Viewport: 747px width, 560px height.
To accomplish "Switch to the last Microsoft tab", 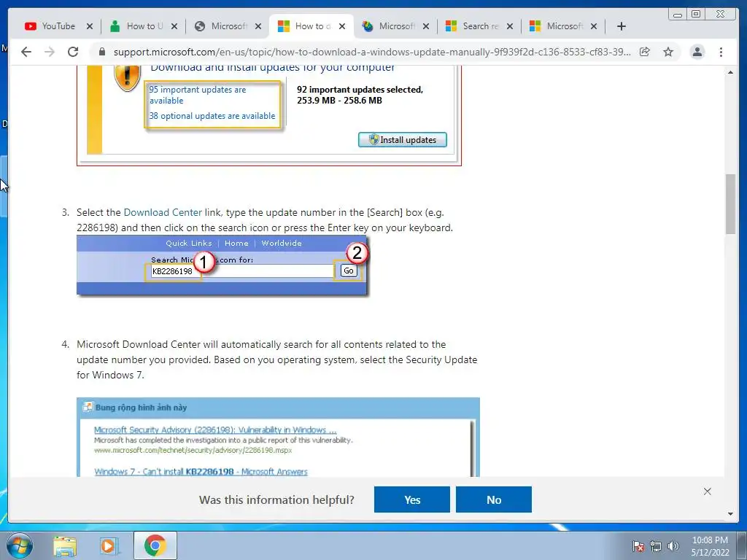I will [x=557, y=26].
